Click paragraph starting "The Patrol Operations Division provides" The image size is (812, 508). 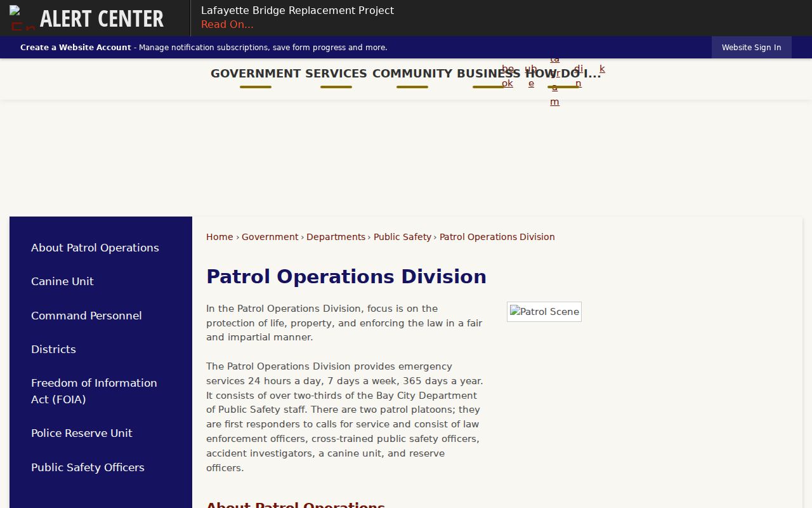point(344,417)
